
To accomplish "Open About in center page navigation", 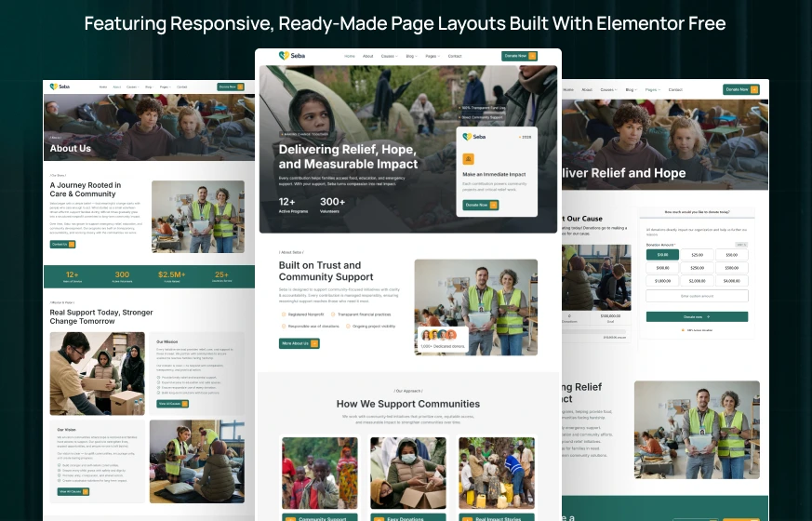I will (x=367, y=56).
